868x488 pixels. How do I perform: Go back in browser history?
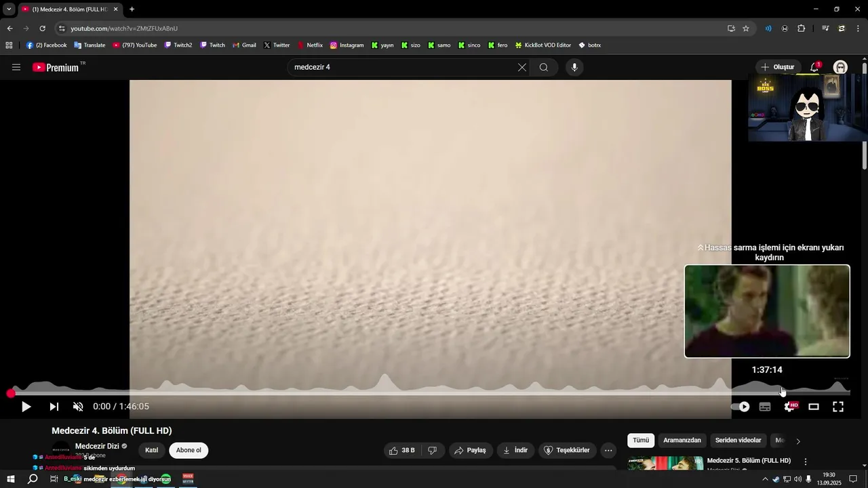click(9, 28)
